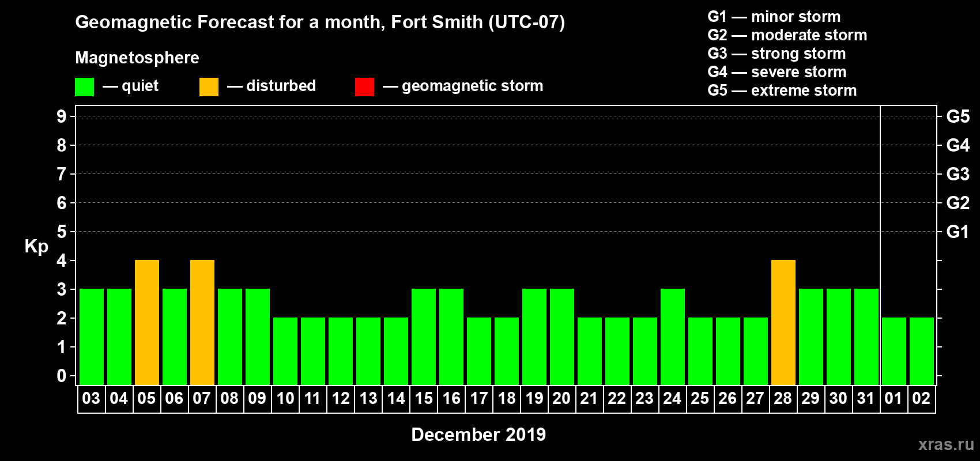The width and height of the screenshot is (980, 461).
Task: Click date label 10 on the axis
Action: 285,398
